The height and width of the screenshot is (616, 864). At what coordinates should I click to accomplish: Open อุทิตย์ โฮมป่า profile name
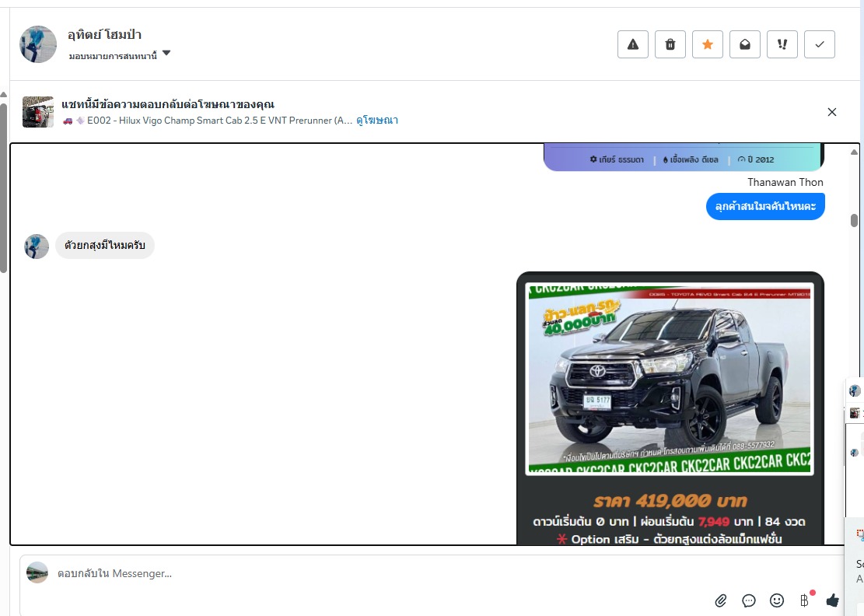(105, 35)
